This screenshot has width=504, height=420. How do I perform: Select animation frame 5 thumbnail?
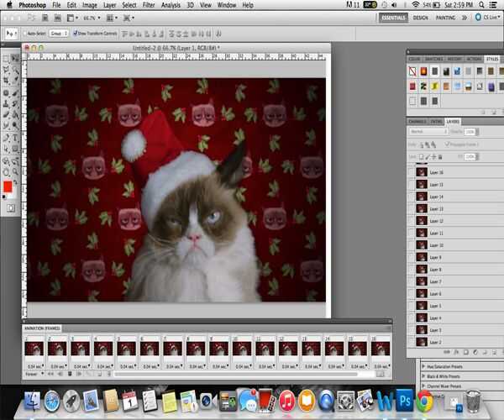(126, 349)
